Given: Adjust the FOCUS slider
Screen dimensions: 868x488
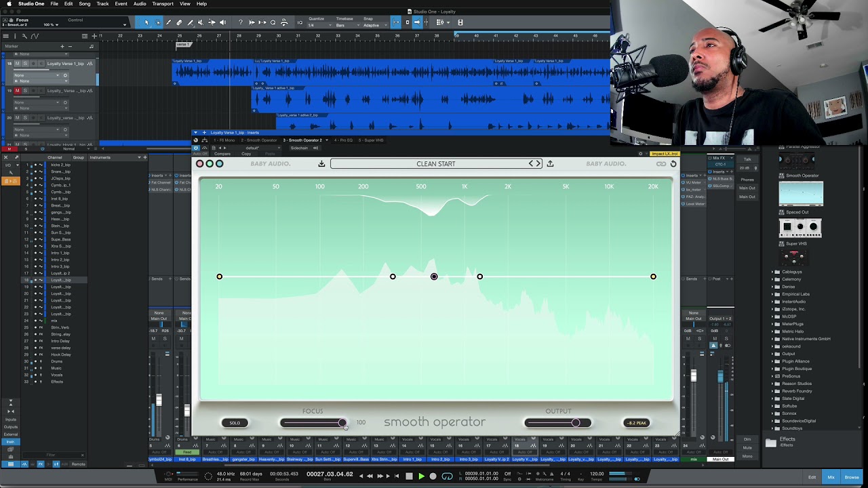Looking at the screenshot, I should (x=314, y=423).
